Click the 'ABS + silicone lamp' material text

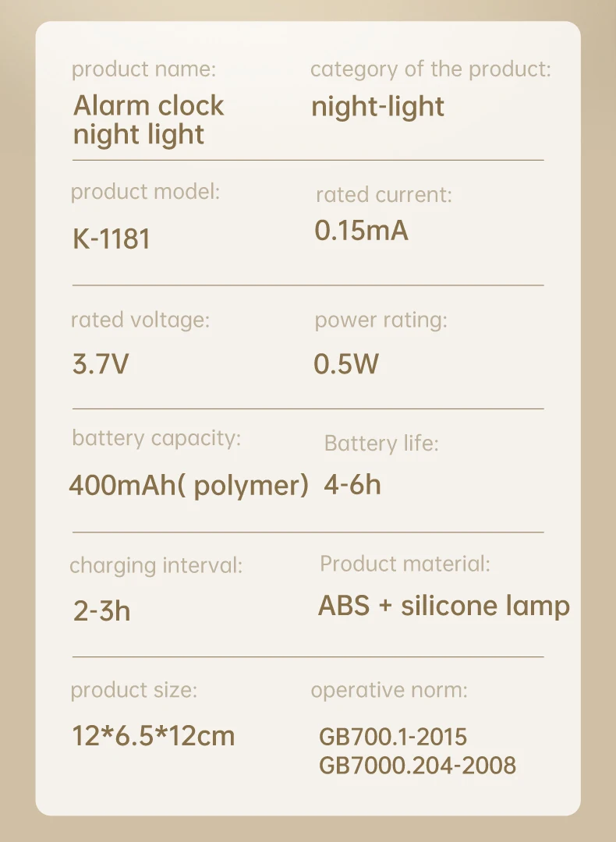tap(444, 607)
